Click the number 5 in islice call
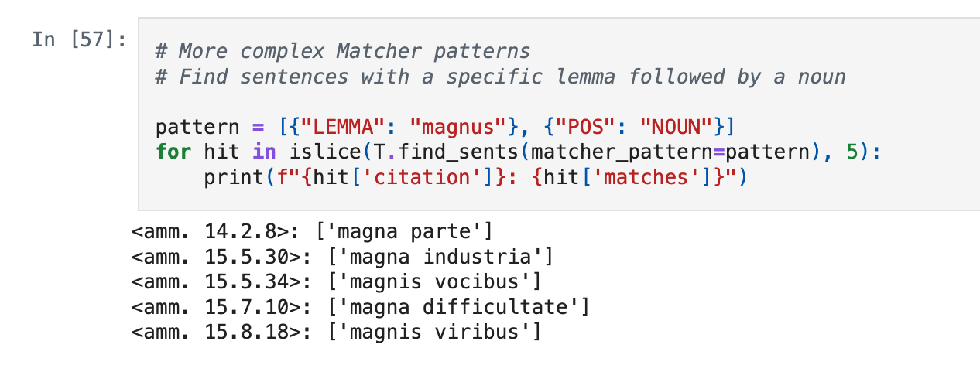The image size is (980, 365). pyautogui.click(x=852, y=152)
